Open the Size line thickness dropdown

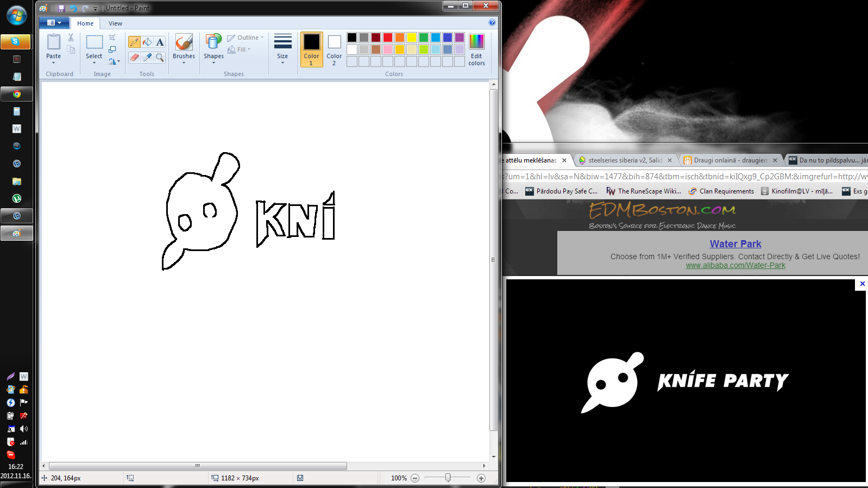point(282,49)
